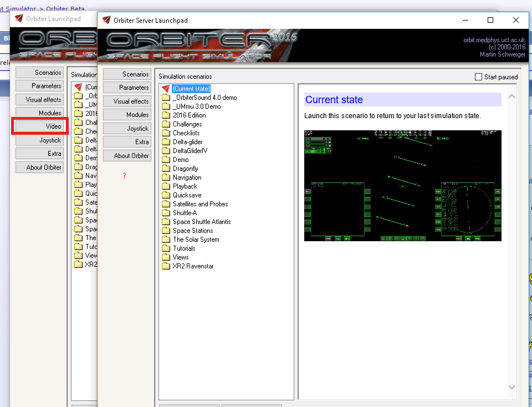
Task: Minimize the Orbiter Server Launchpad window
Action: pyautogui.click(x=465, y=20)
